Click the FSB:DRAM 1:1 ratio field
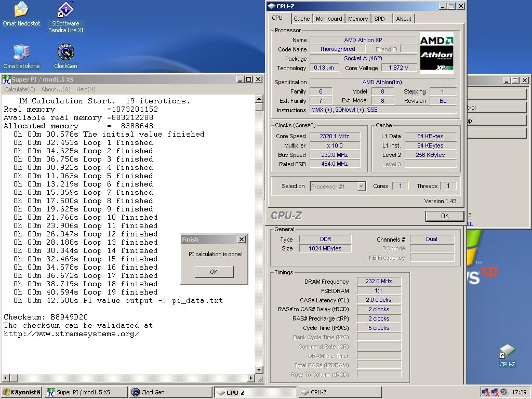Viewport: 532px width, 399px height. 379,290
